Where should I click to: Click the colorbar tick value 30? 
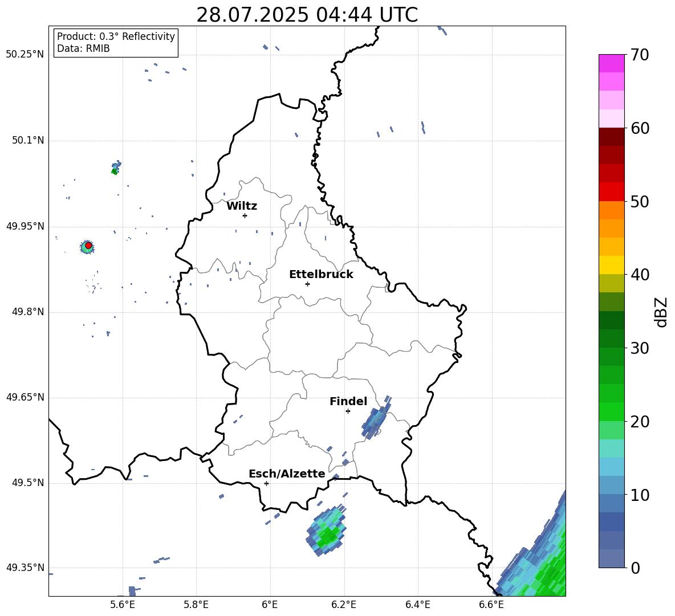[x=640, y=348]
